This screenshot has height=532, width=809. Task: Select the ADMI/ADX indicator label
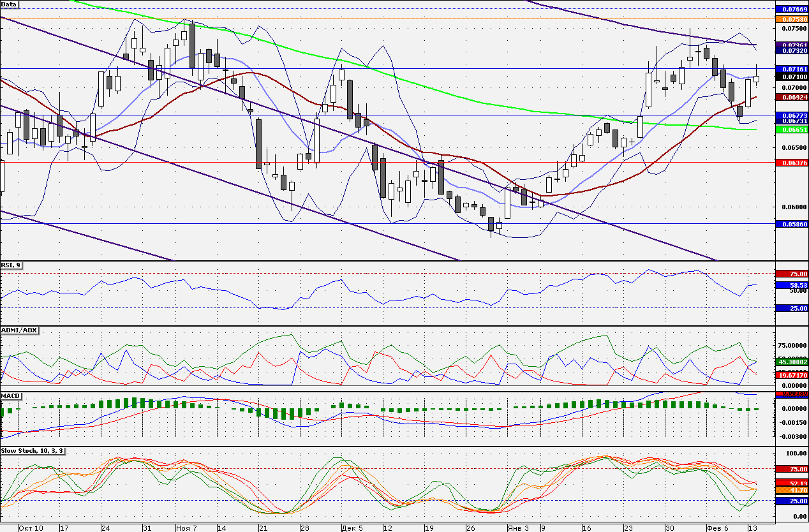point(20,330)
